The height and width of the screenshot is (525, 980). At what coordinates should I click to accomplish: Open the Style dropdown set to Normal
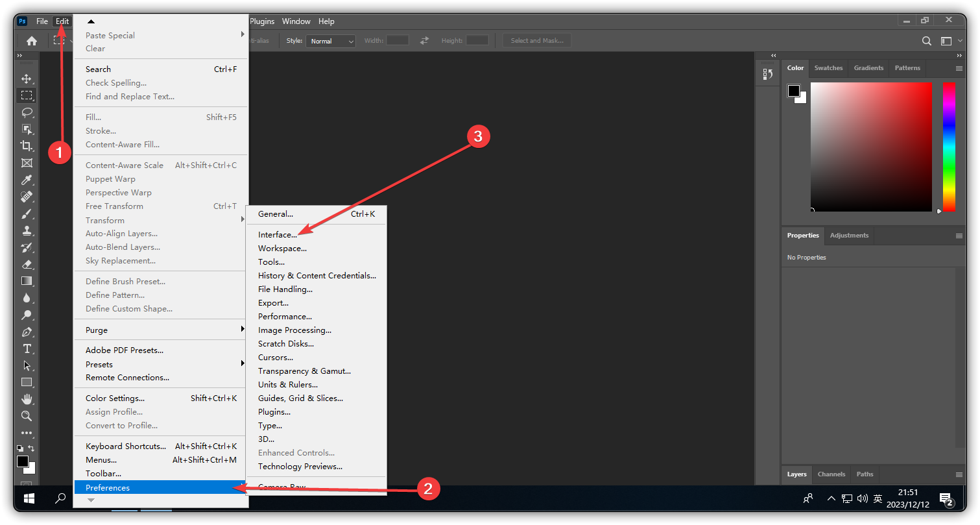[331, 41]
